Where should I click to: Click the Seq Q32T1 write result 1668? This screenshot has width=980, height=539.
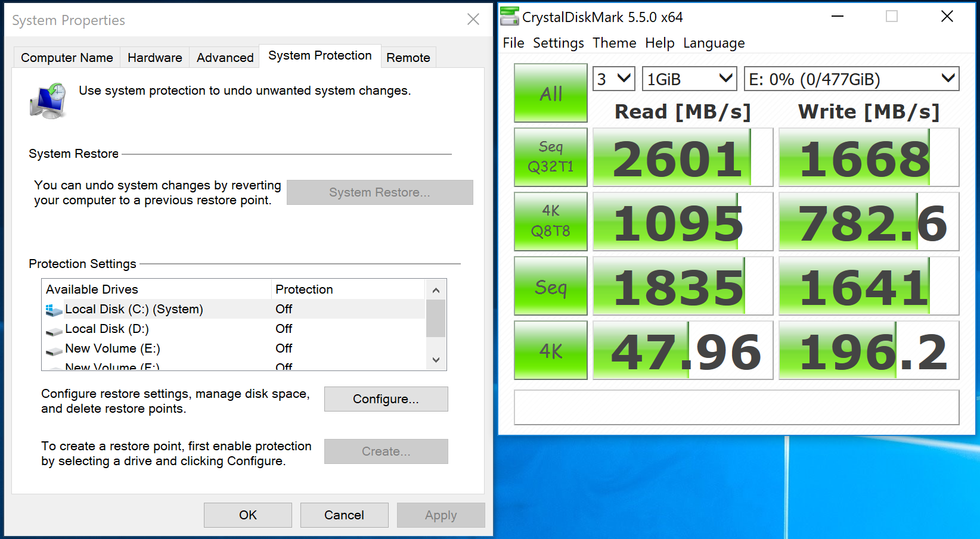869,157
